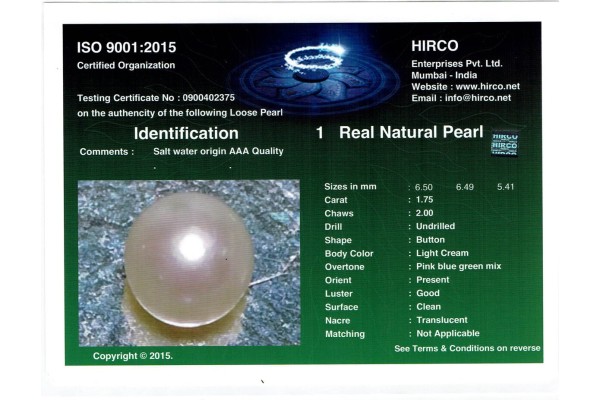
Task: Click 'See Terms & Conditions on reverse'
Action: (x=467, y=348)
